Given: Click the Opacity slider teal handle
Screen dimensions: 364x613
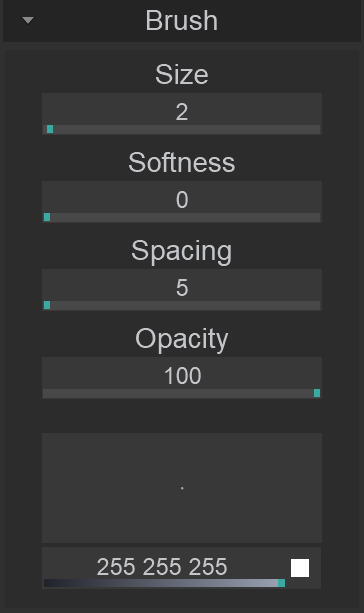Looking at the screenshot, I should [317, 393].
